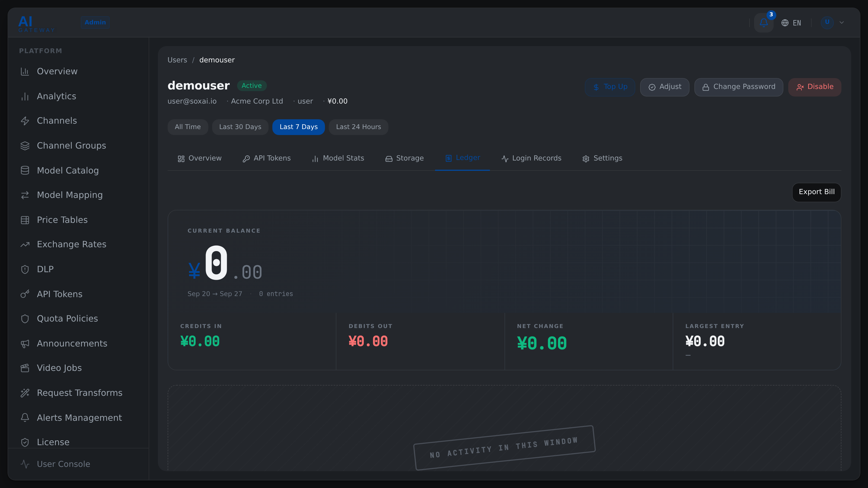Select Last 7 Days range

click(299, 127)
